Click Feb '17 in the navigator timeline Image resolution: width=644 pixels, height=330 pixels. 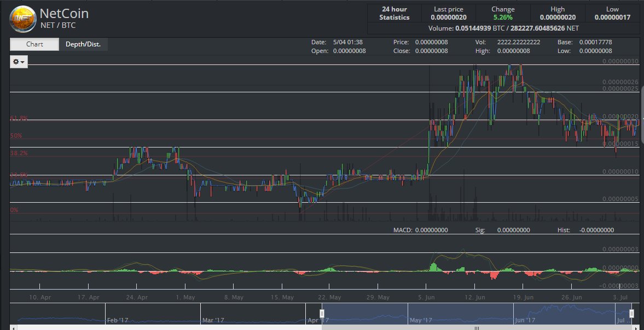click(117, 320)
